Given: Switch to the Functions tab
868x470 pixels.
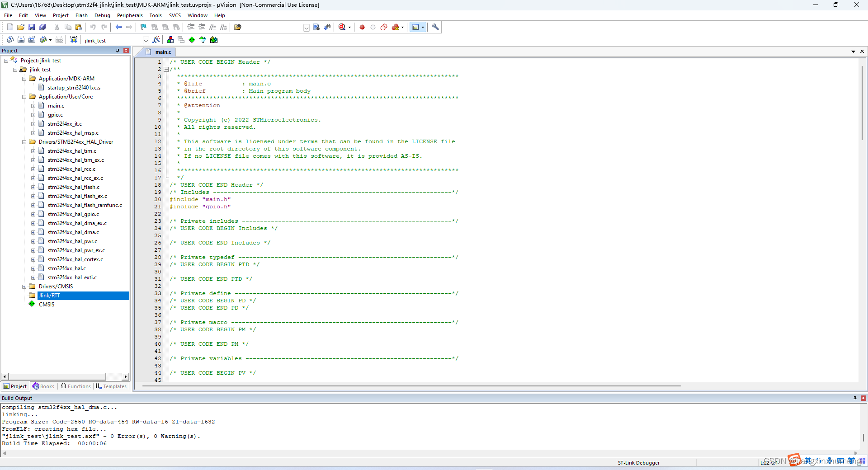Looking at the screenshot, I should coord(75,386).
